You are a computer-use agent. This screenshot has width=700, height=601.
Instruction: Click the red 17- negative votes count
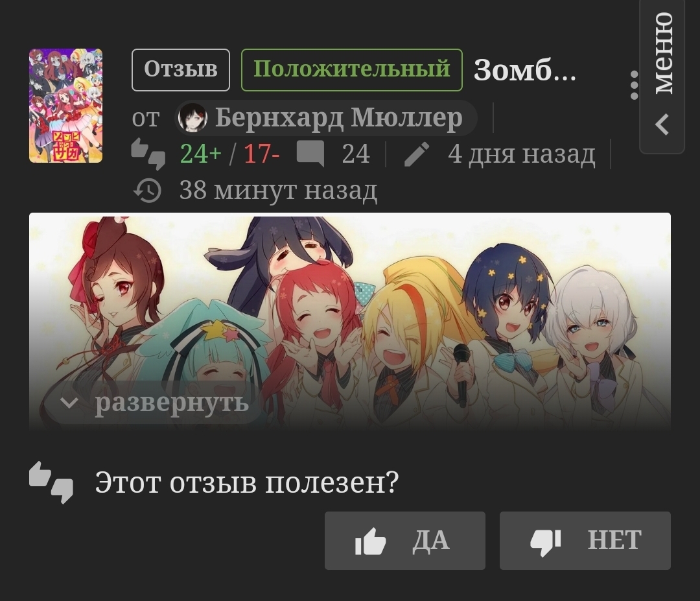262,154
